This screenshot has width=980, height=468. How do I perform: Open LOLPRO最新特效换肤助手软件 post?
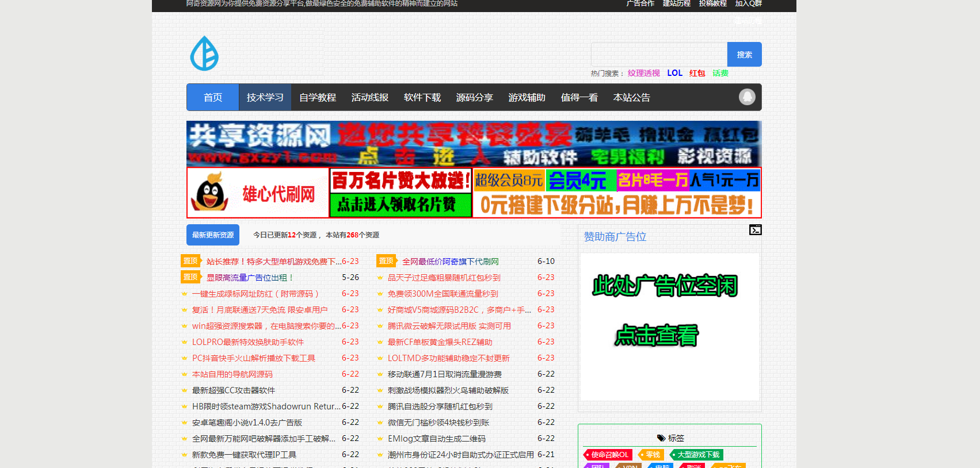tap(248, 342)
